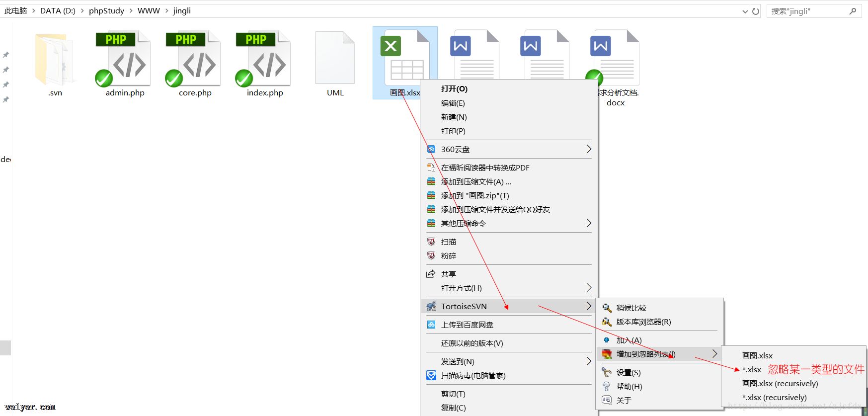This screenshot has width=868, height=416.
Task: Click the refresh icon in address bar
Action: pos(756,11)
